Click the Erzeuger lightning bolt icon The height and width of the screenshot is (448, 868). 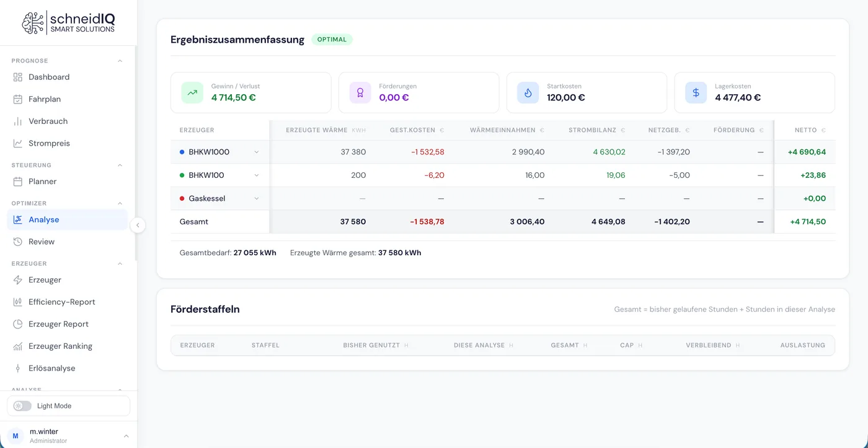(x=18, y=280)
